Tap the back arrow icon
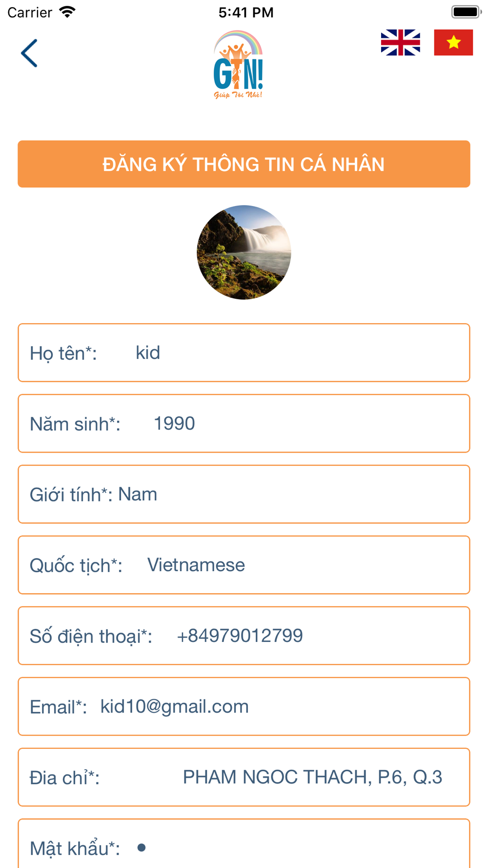The image size is (488, 868). pos(29,53)
